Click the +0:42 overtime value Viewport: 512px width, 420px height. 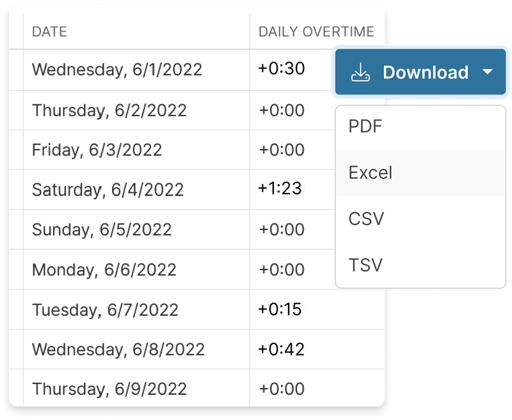coord(280,348)
